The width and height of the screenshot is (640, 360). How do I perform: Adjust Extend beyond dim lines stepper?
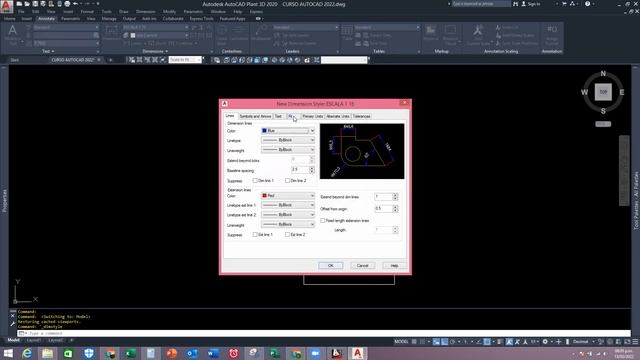(x=395, y=197)
